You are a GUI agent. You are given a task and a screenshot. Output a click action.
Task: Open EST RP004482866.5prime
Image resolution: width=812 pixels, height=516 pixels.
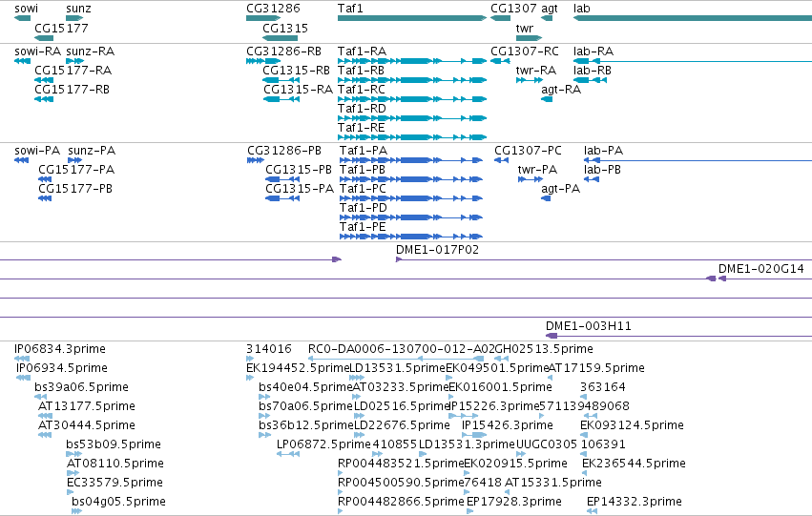[x=401, y=502]
